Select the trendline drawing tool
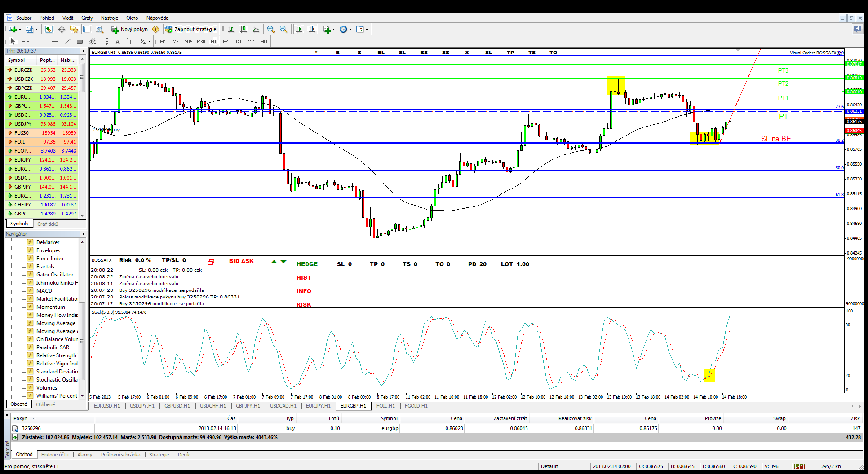 tap(67, 41)
